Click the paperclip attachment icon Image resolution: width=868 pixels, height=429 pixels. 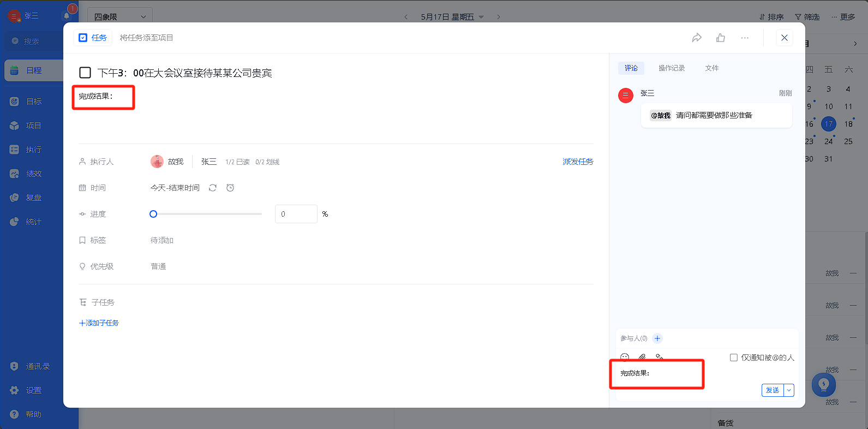(642, 357)
